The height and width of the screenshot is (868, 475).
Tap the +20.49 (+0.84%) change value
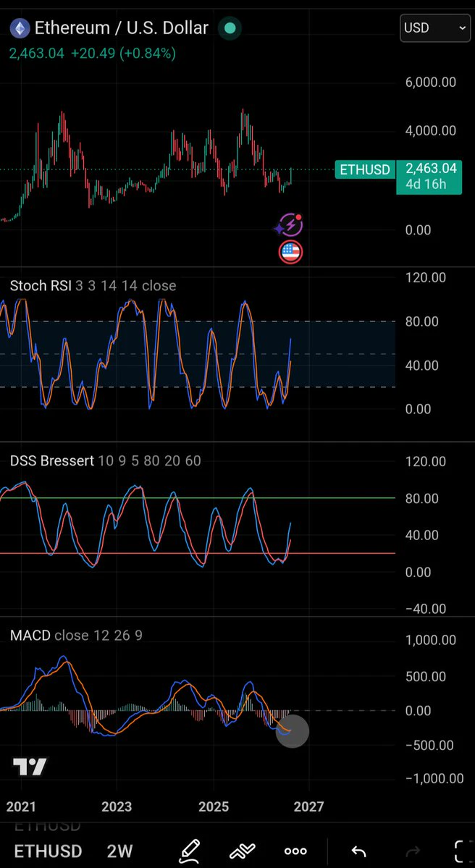click(123, 54)
